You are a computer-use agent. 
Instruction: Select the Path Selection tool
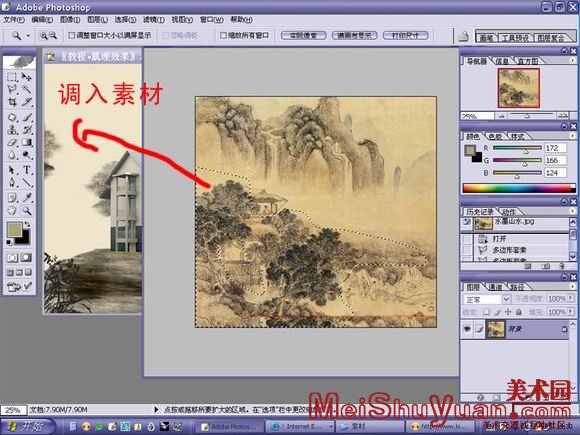pyautogui.click(x=12, y=170)
